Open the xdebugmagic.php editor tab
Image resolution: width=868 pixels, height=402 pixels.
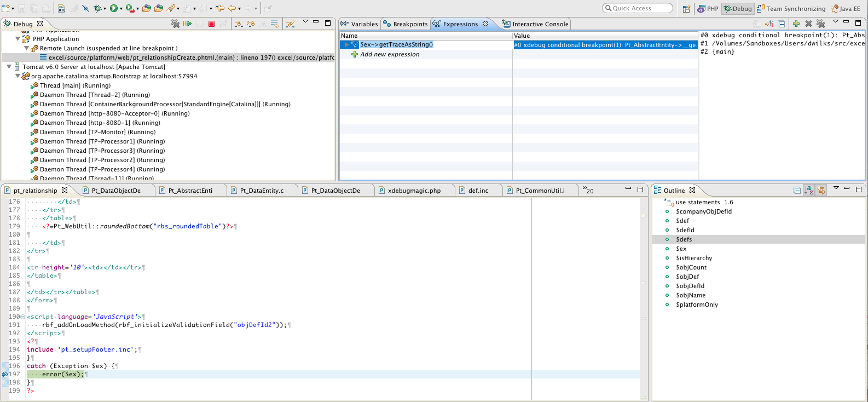[414, 191]
